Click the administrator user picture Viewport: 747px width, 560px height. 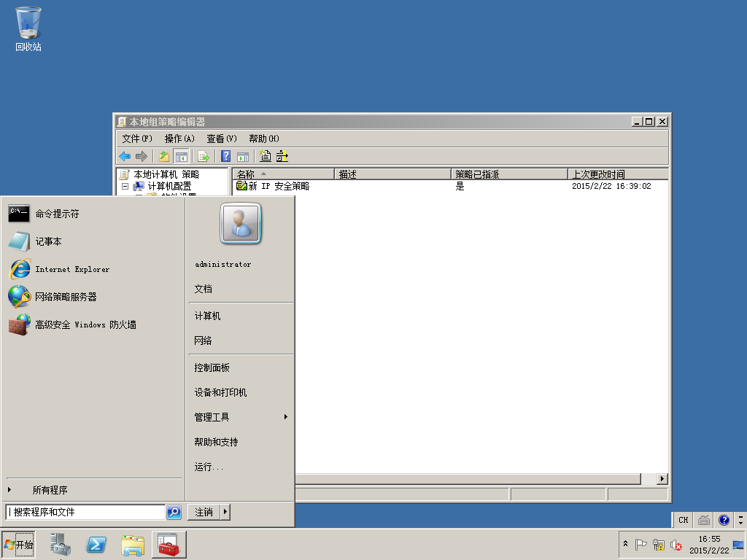tap(241, 223)
